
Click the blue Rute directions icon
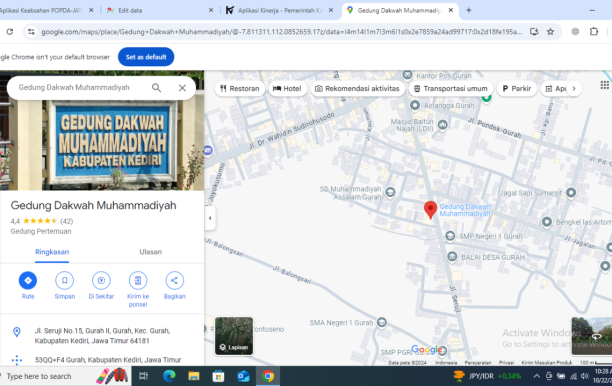click(x=28, y=280)
